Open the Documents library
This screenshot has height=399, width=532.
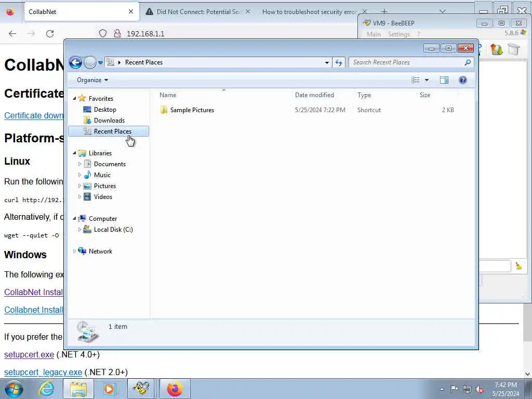[x=110, y=164]
